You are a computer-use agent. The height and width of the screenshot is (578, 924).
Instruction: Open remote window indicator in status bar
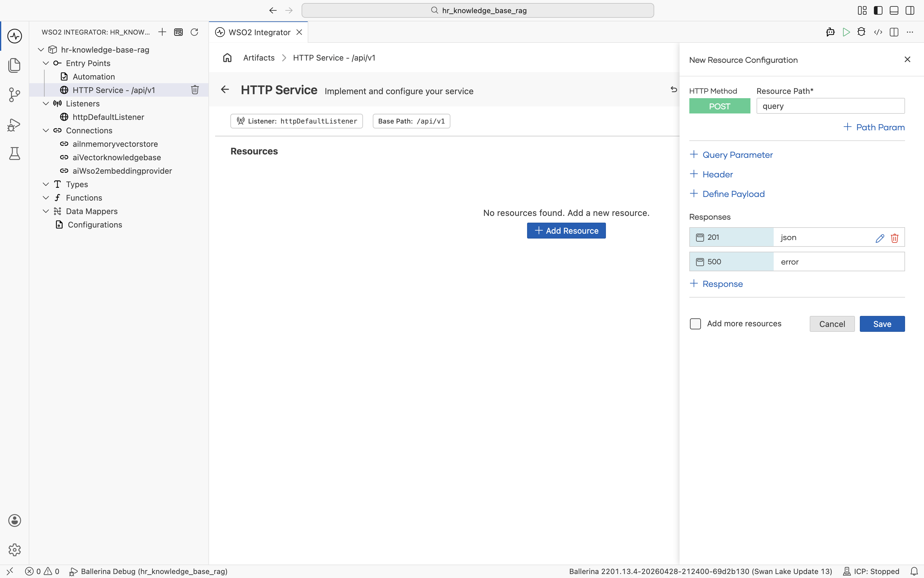tap(10, 571)
